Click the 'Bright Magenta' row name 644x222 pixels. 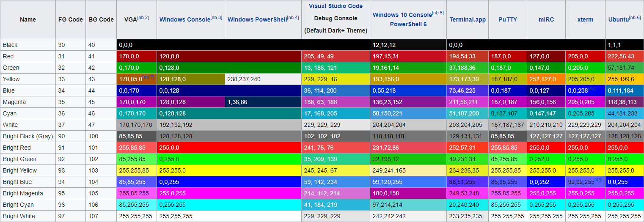coord(23,193)
